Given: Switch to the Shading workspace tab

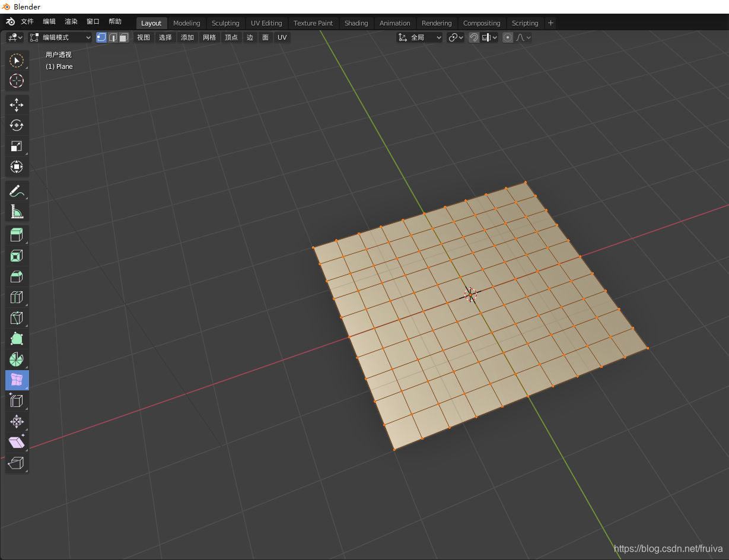Looking at the screenshot, I should click(x=356, y=23).
